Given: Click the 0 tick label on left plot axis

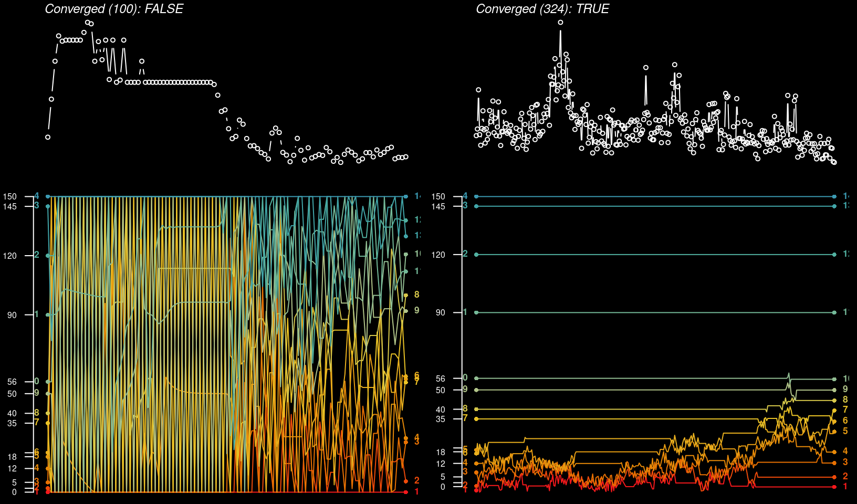Looking at the screenshot, I should (14, 492).
